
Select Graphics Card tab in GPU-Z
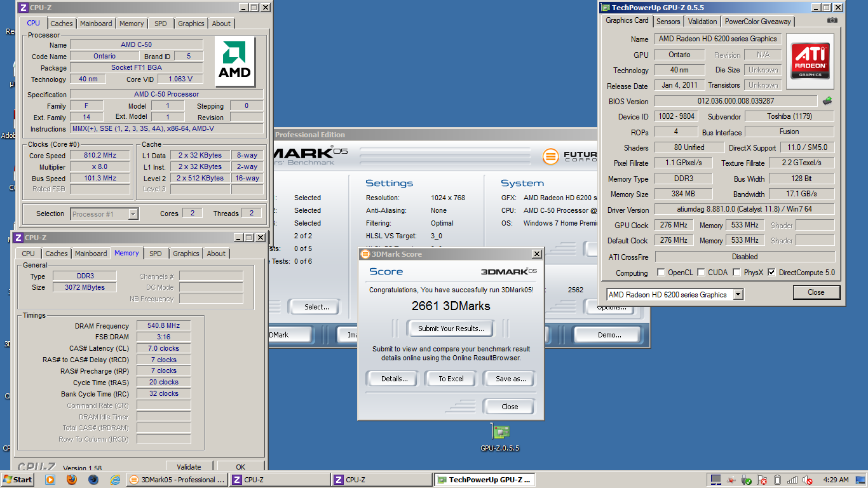(627, 20)
